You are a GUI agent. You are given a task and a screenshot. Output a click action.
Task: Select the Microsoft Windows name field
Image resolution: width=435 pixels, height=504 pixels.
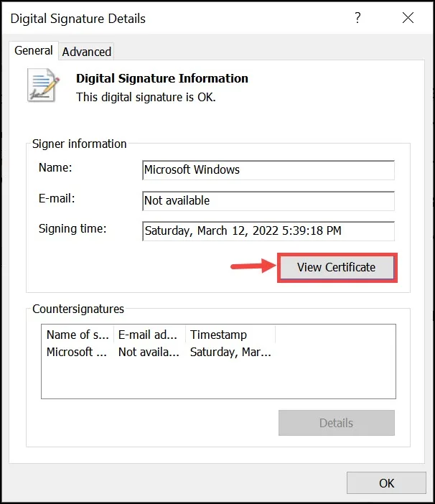[268, 170]
